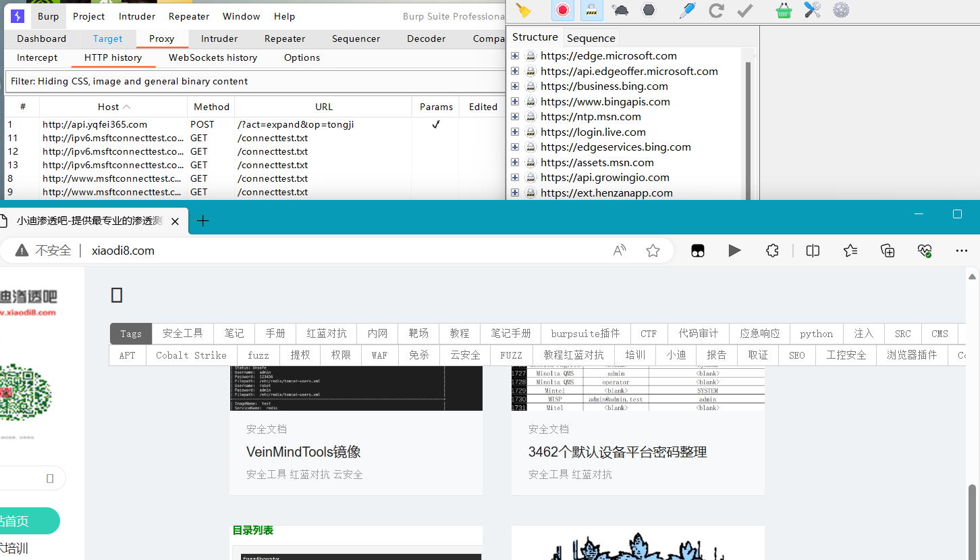Open the Edge extensions puzzle icon

(x=772, y=251)
